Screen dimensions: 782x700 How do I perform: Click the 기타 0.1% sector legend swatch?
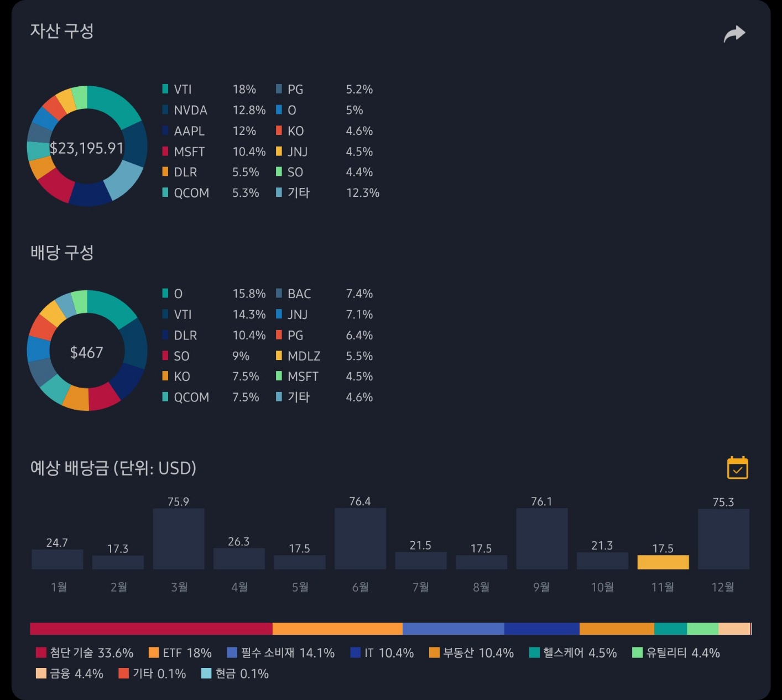click(124, 673)
